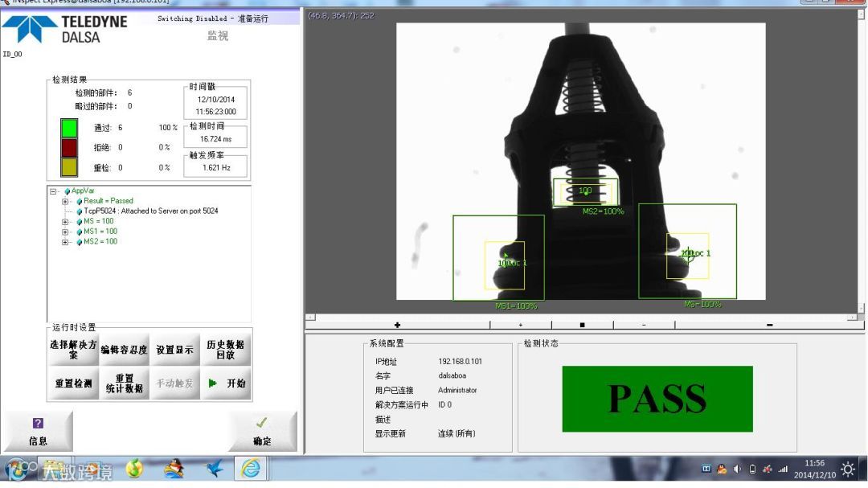Open the blue bird taskbar icon
This screenshot has height=488, width=868.
point(215,470)
